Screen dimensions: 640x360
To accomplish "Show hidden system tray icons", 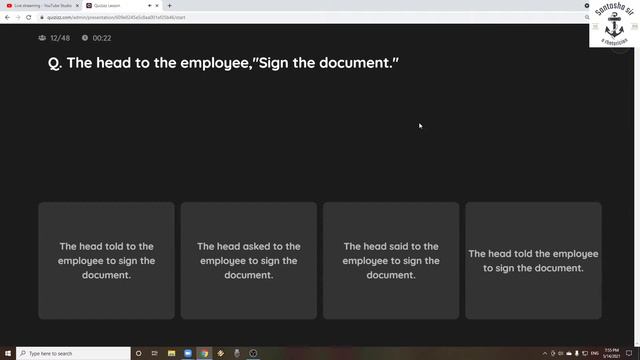I will 545,353.
